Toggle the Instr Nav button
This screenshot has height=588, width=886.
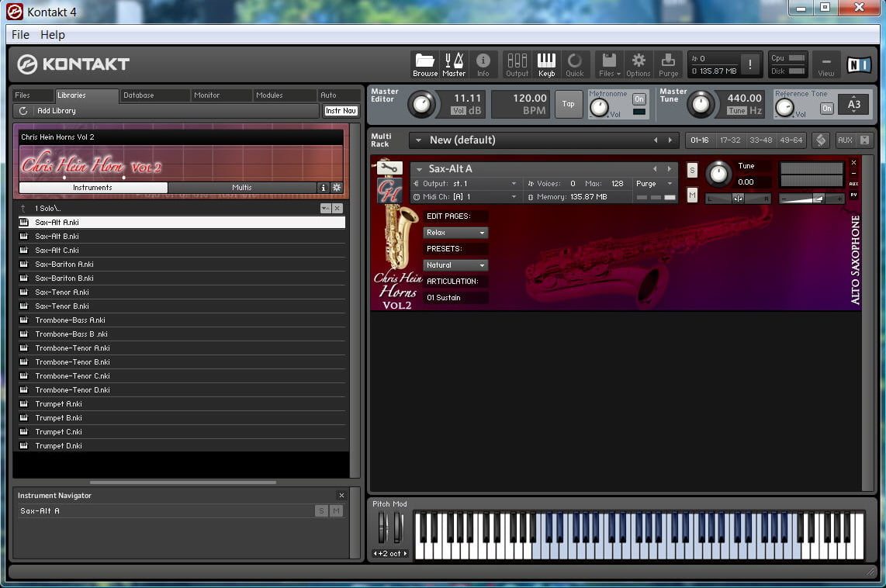point(341,111)
